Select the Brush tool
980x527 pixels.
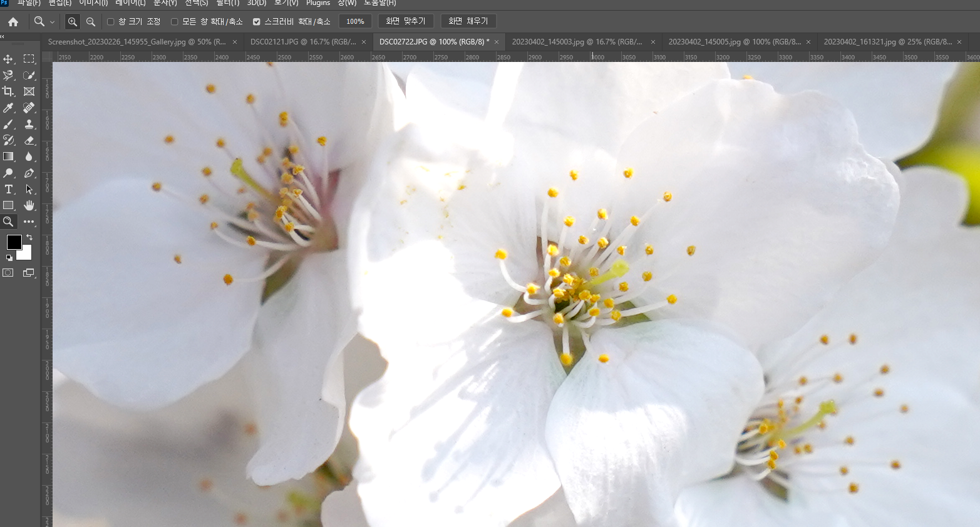coord(8,124)
